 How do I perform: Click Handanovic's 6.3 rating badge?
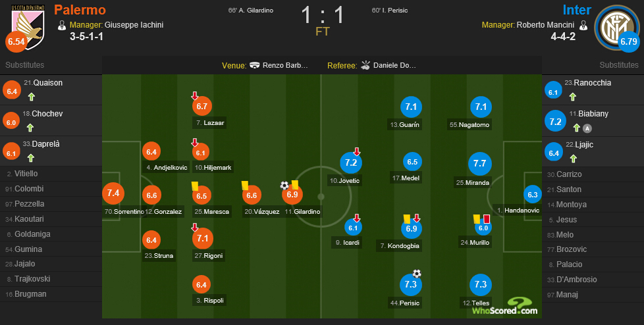[533, 195]
